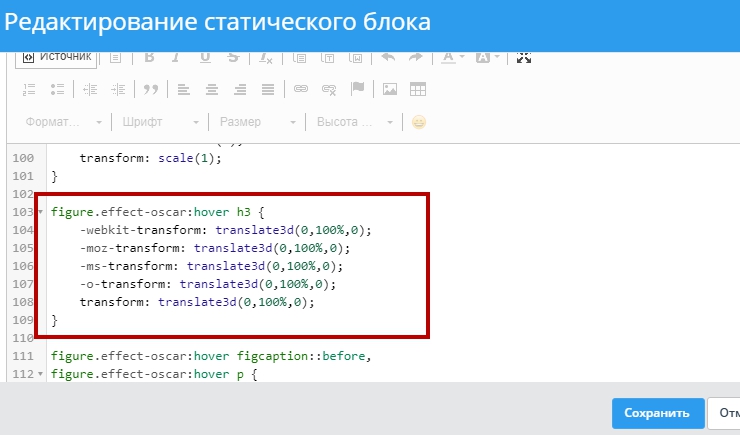Image resolution: width=740 pixels, height=435 pixels.
Task: Expand the Шрифт font dropdown
Action: [x=159, y=122]
